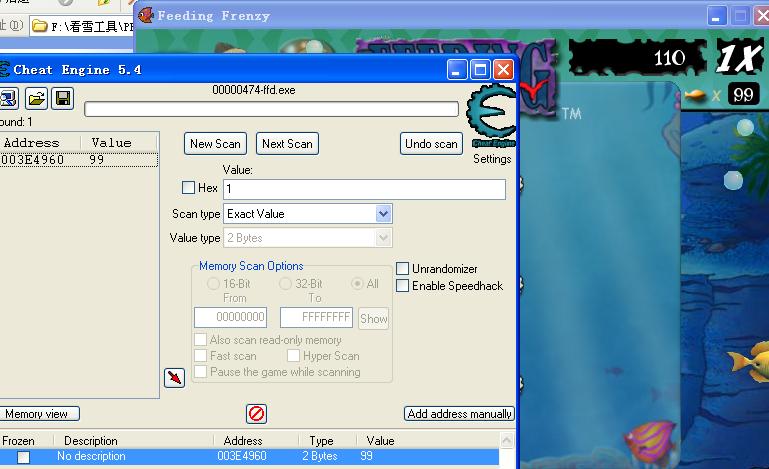The image size is (769, 469).
Task: Toggle the Hyper Scan checkbox
Action: [293, 355]
